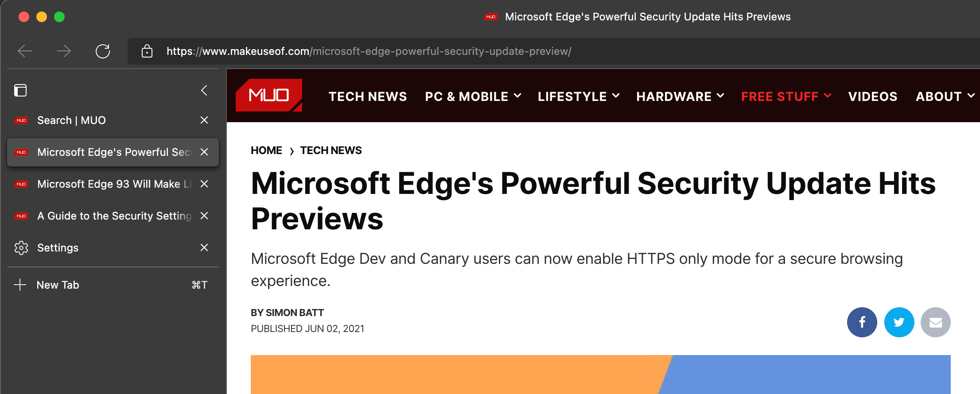Click the site lock icon
Screen dimensions: 980x394
click(147, 51)
